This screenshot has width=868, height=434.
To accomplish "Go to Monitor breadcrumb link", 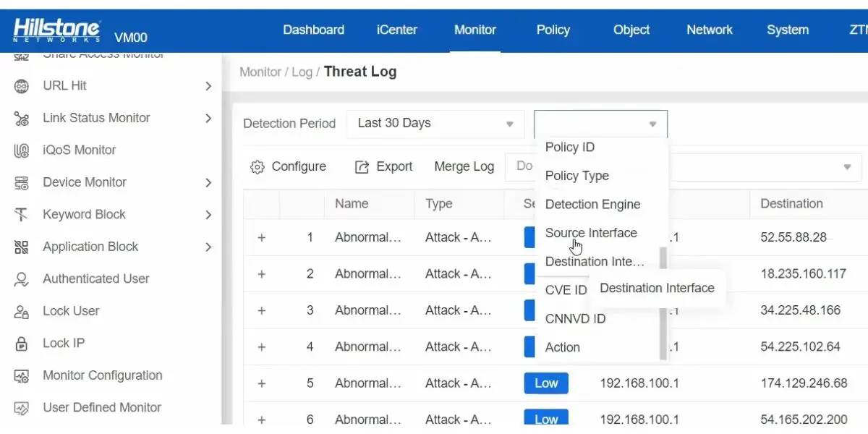I will point(260,72).
